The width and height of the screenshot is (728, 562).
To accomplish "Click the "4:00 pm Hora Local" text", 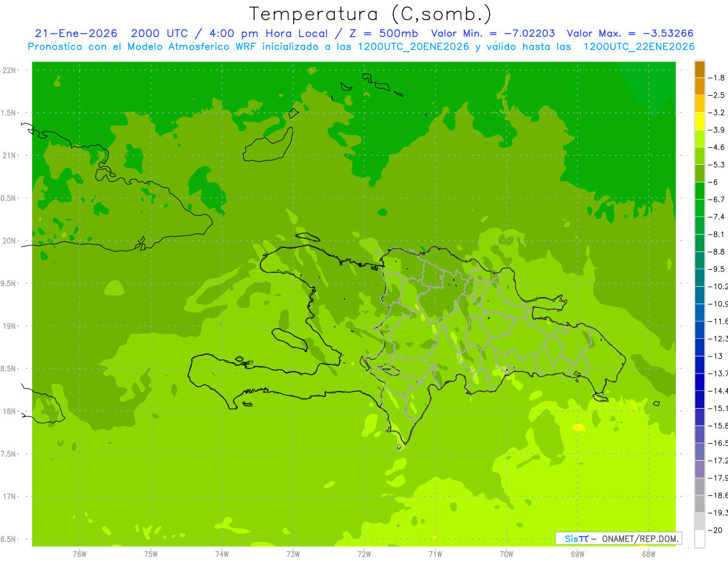I will [x=269, y=33].
